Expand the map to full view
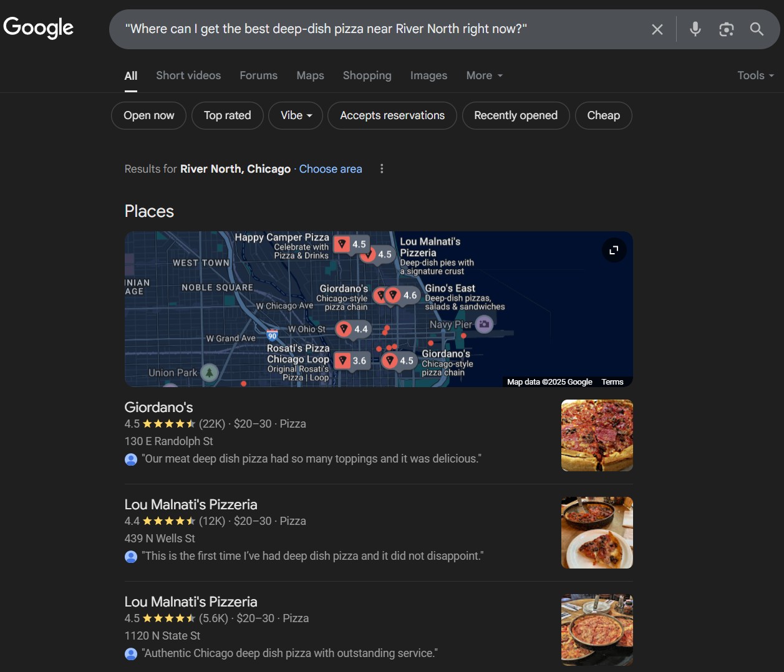This screenshot has height=672, width=784. coord(614,250)
